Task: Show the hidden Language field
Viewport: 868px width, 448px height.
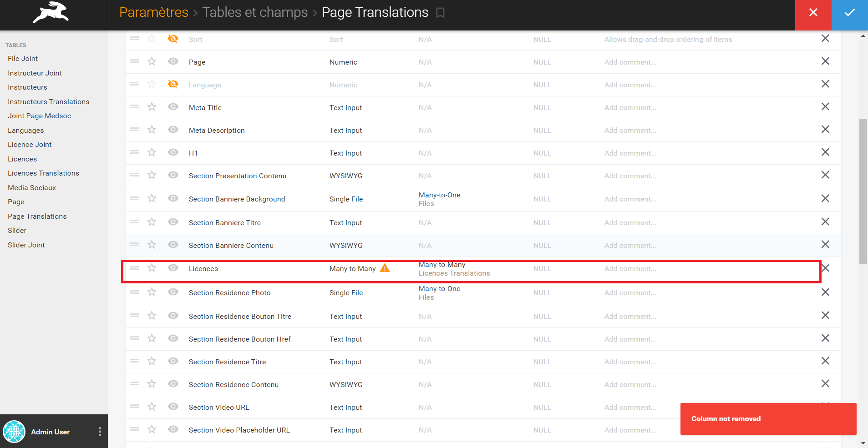Action: pyautogui.click(x=173, y=84)
